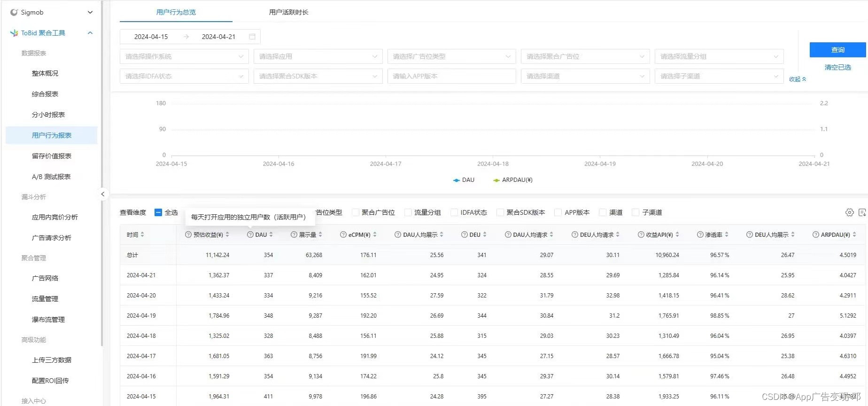This screenshot has width=868, height=406.
Task: Open A/B 测试报表 in sidebar
Action: 51,177
